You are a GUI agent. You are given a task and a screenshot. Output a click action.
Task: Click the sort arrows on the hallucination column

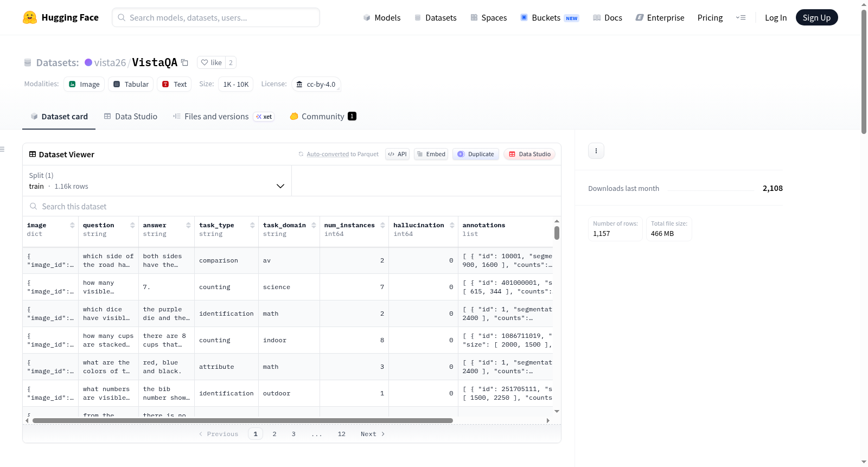pyautogui.click(x=452, y=225)
